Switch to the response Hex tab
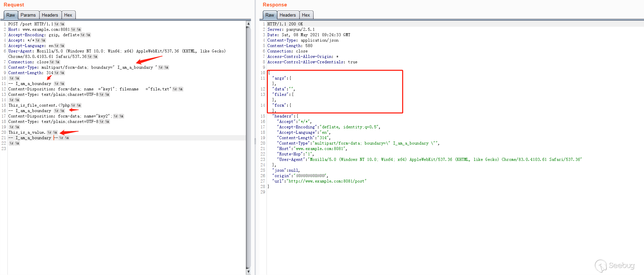The height and width of the screenshot is (275, 644). (x=306, y=15)
